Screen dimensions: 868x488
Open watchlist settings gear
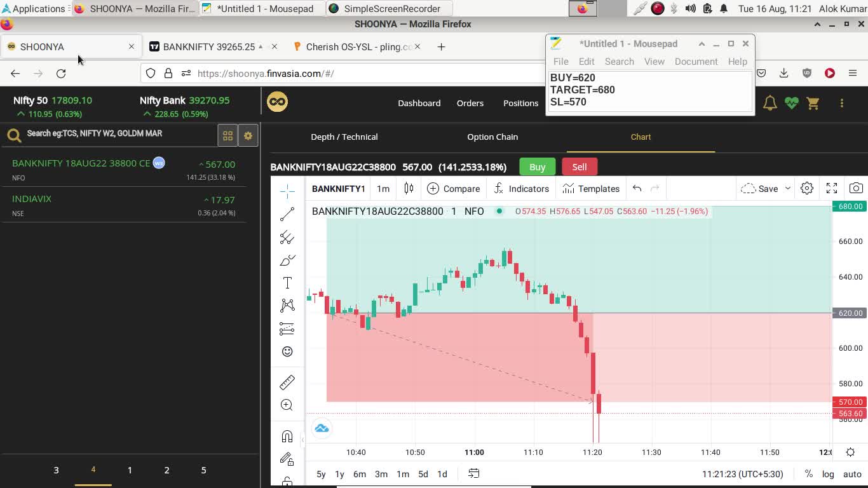(248, 135)
